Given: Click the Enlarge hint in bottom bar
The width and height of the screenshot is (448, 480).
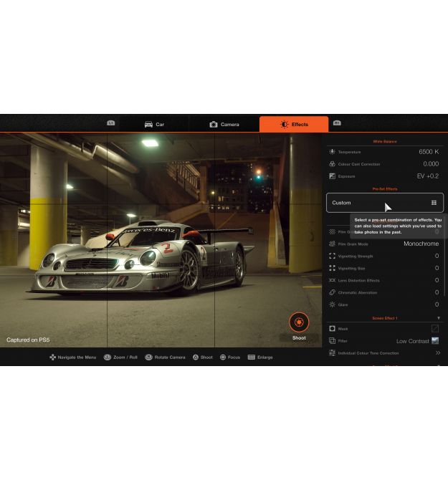Looking at the screenshot, I should [x=260, y=357].
